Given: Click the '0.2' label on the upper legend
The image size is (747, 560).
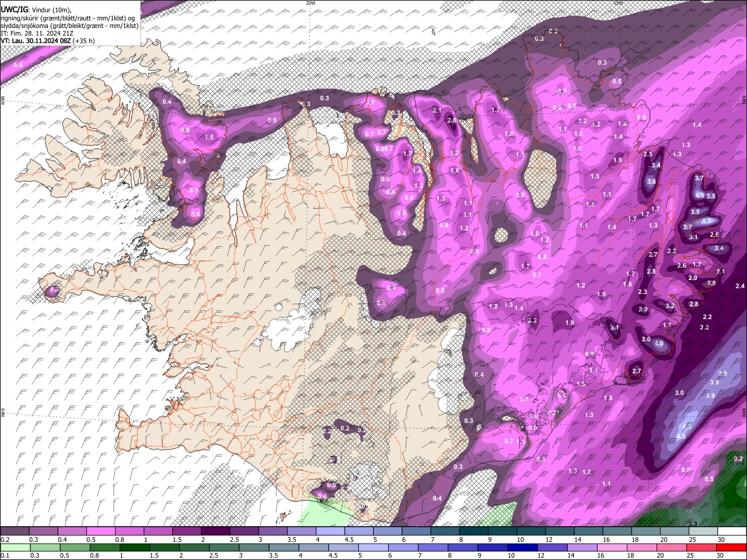Looking at the screenshot, I should pyautogui.click(x=5, y=540).
